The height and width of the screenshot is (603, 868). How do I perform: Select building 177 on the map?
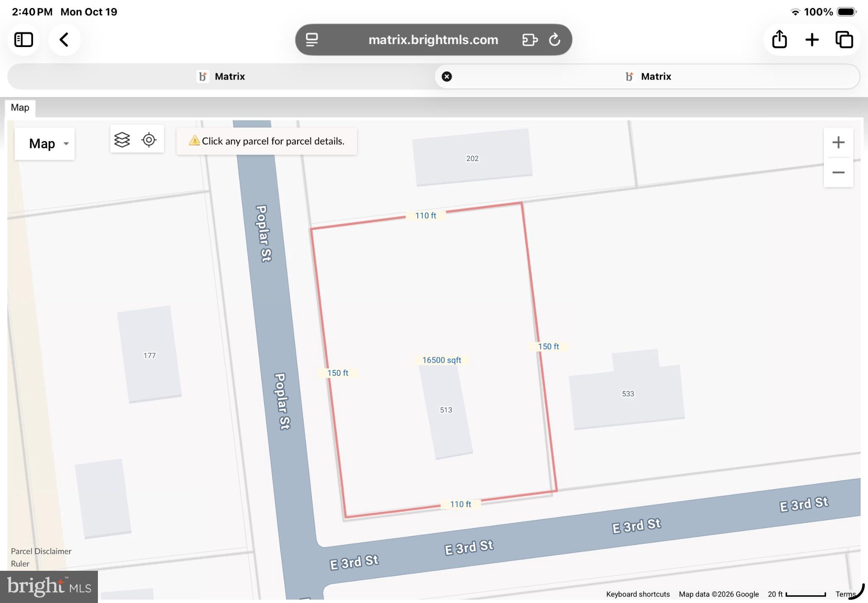(149, 355)
